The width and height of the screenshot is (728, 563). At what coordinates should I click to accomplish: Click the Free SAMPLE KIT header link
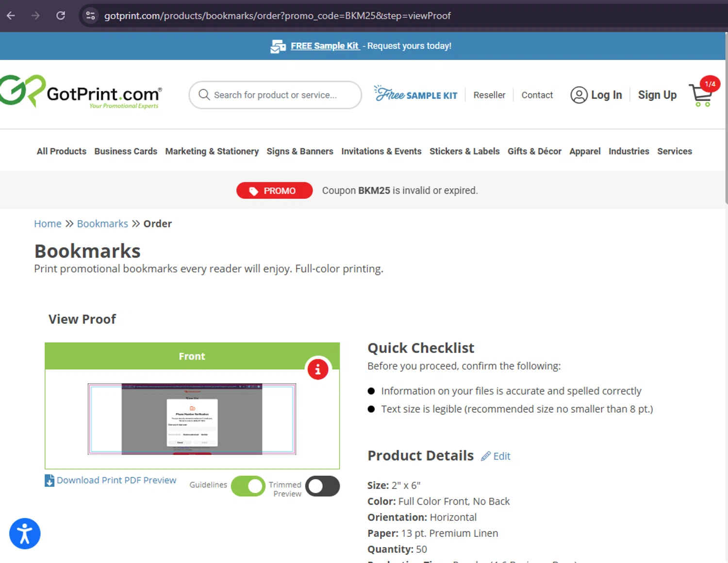click(x=415, y=94)
